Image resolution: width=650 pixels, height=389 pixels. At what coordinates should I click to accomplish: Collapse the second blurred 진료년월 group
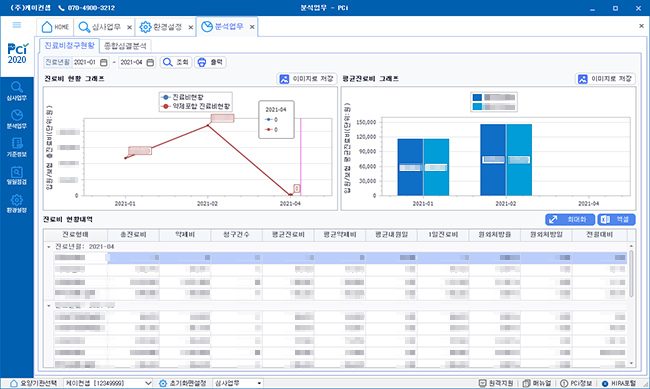49,306
